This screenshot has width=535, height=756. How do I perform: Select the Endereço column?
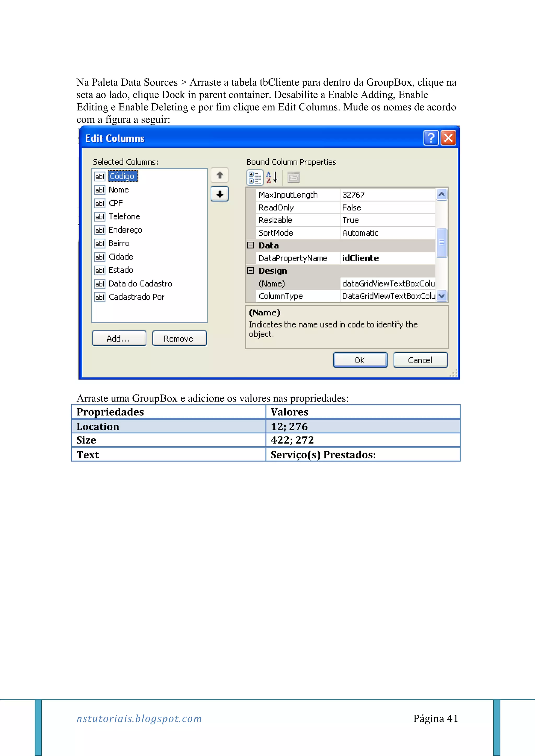tap(125, 230)
